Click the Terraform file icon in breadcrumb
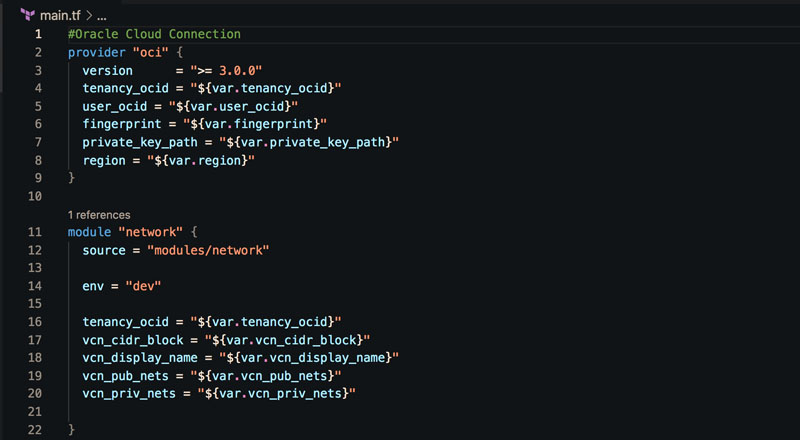 pos(27,14)
